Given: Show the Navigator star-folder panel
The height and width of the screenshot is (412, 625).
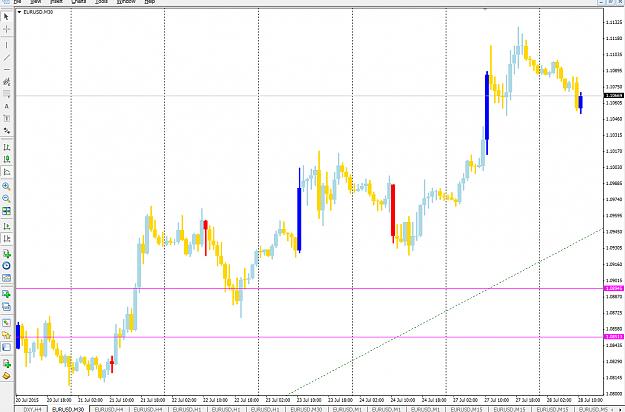Looking at the screenshot, I should coord(6,335).
